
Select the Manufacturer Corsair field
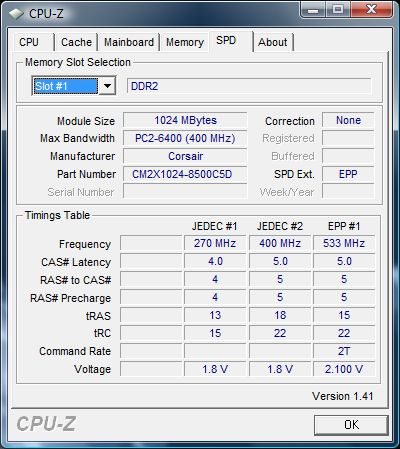(x=185, y=156)
